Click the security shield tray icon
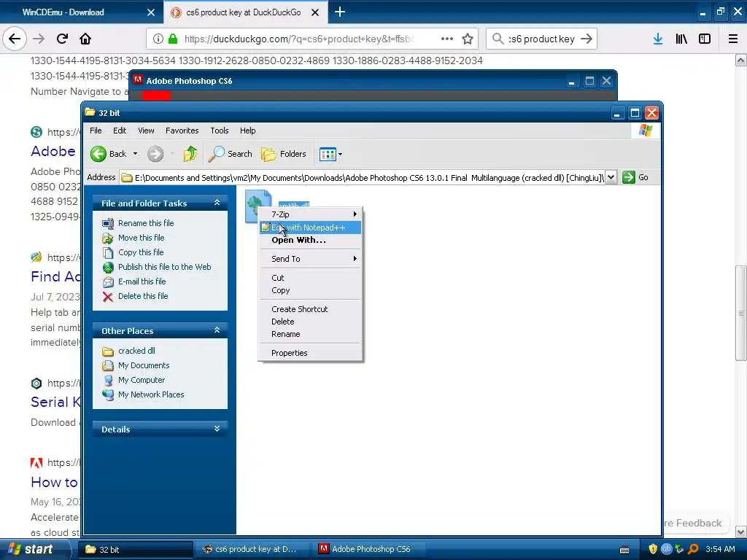Viewport: 747px width, 560px height. (x=653, y=549)
